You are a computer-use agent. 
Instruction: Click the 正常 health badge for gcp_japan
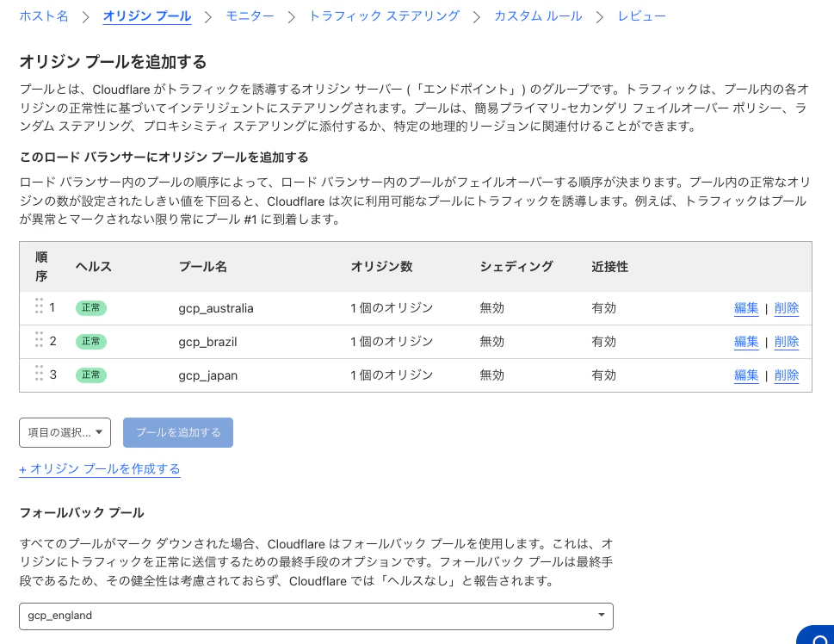click(90, 374)
